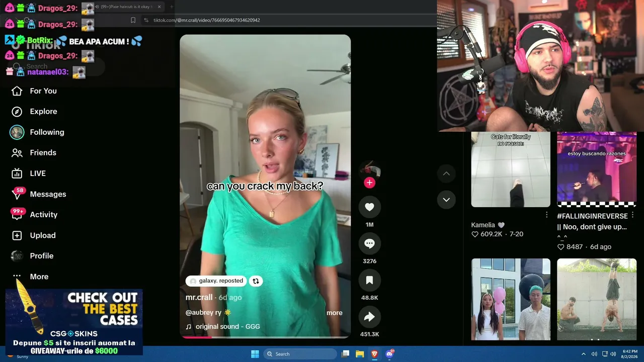Open the LIVE section
This screenshot has height=362, width=644.
point(38,173)
